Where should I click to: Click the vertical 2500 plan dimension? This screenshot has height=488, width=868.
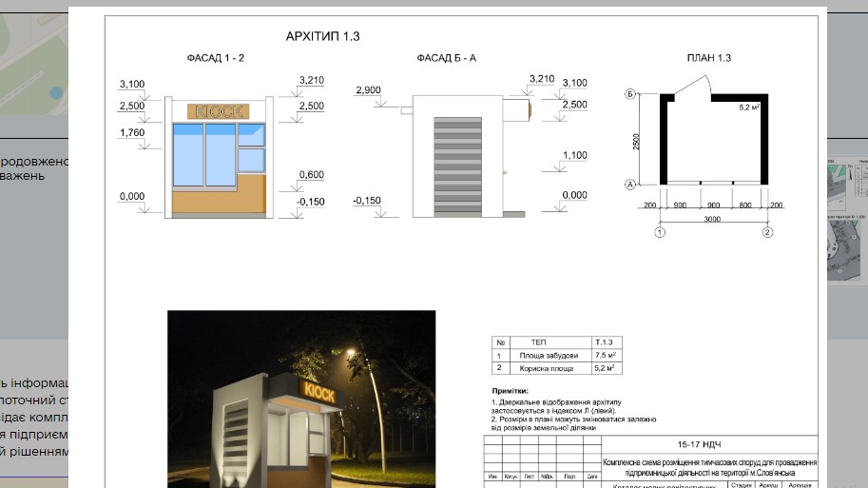click(x=636, y=141)
